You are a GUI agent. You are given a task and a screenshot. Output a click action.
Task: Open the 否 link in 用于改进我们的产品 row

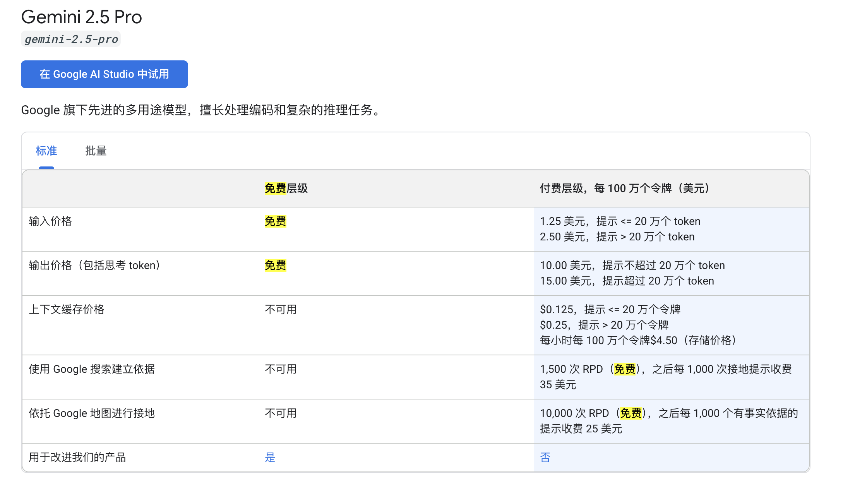545,458
